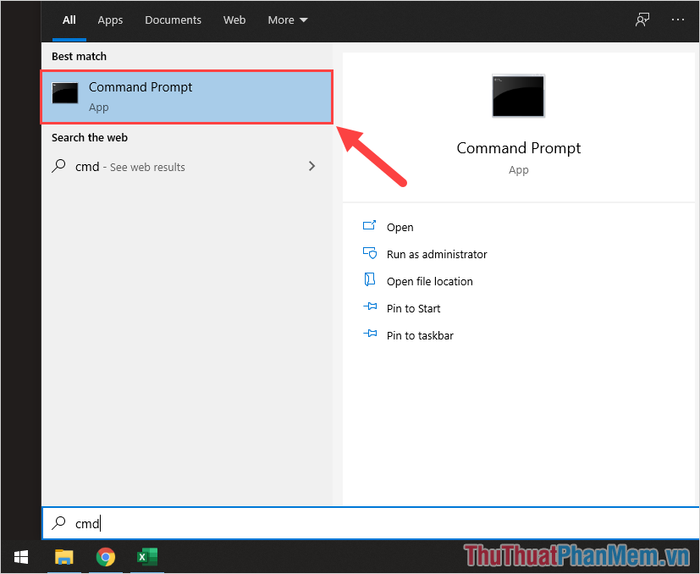Screen dimensions: 700x574
Task: Choose Pin to taskbar
Action: point(420,336)
